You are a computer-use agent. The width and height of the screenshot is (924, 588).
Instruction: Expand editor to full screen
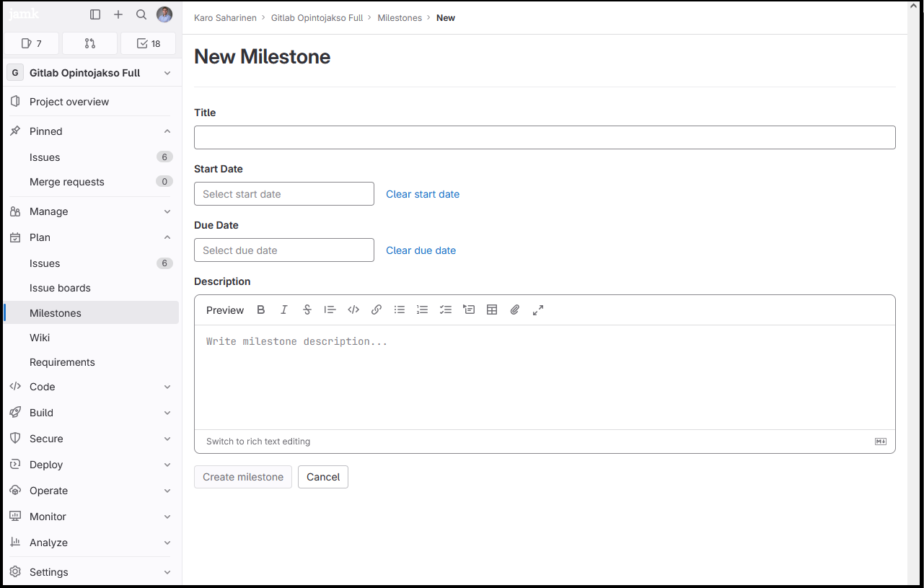click(538, 310)
